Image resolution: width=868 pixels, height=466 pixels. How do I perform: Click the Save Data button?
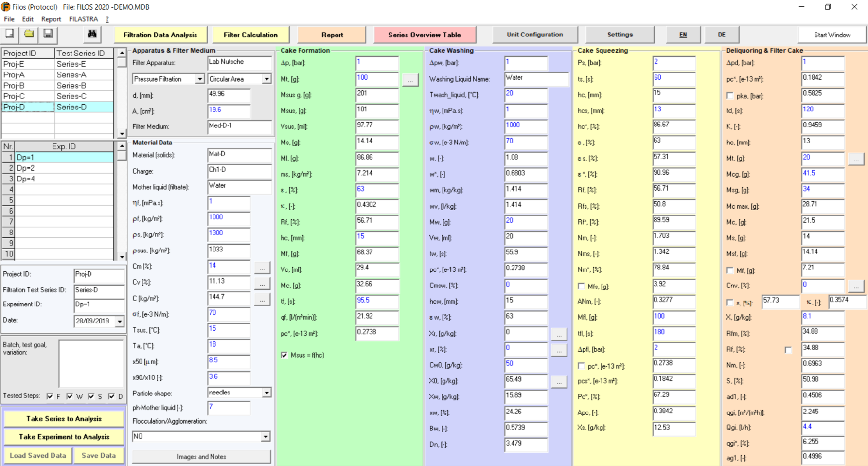tap(99, 456)
